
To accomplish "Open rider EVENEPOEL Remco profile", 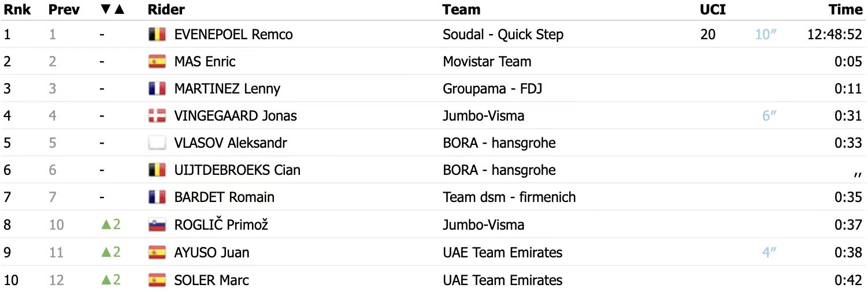I will pyautogui.click(x=233, y=35).
